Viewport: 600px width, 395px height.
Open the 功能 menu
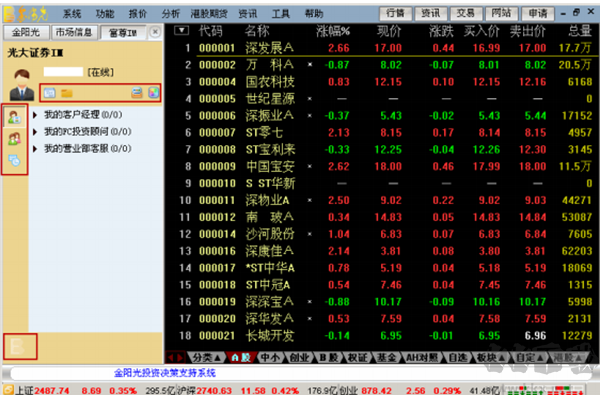coord(105,14)
